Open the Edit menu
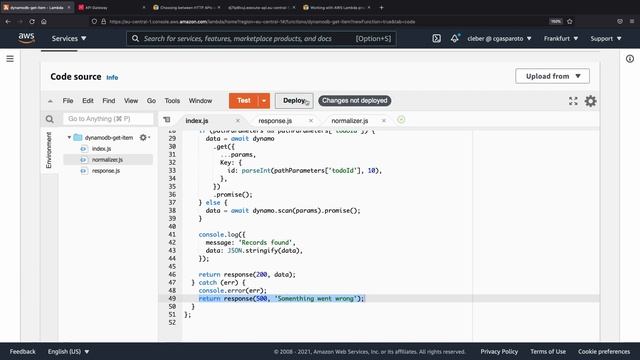 88,101
